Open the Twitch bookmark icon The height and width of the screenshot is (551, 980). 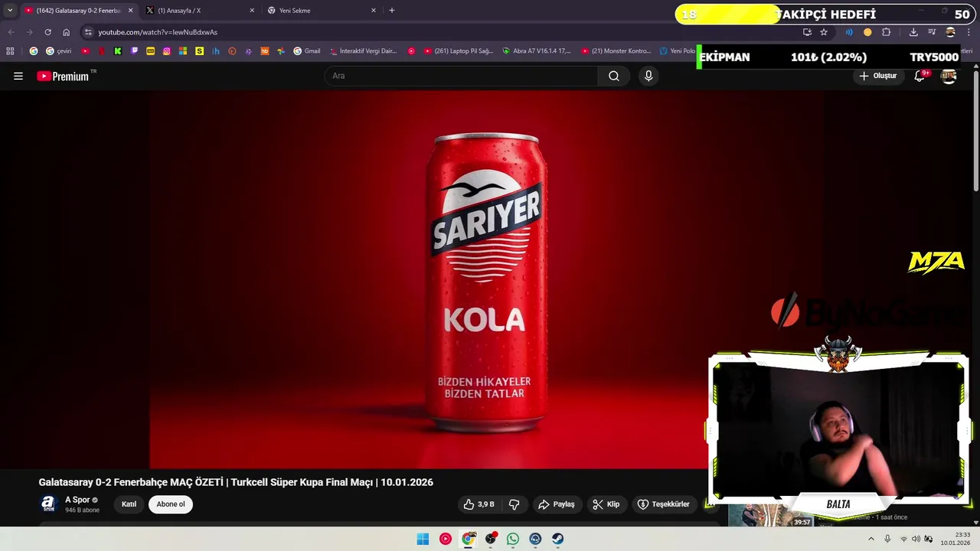(x=134, y=51)
